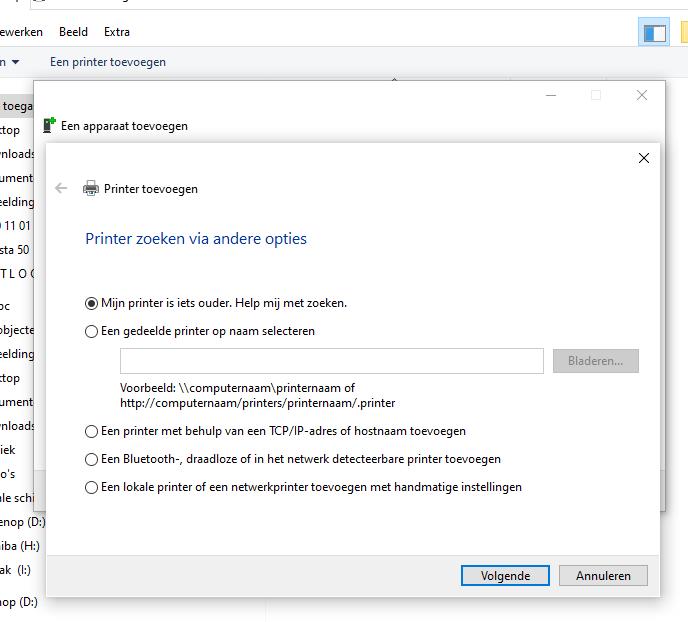This screenshot has height=622, width=688.
Task: Choose local printer with handmatige instellingen
Action: coord(92,487)
